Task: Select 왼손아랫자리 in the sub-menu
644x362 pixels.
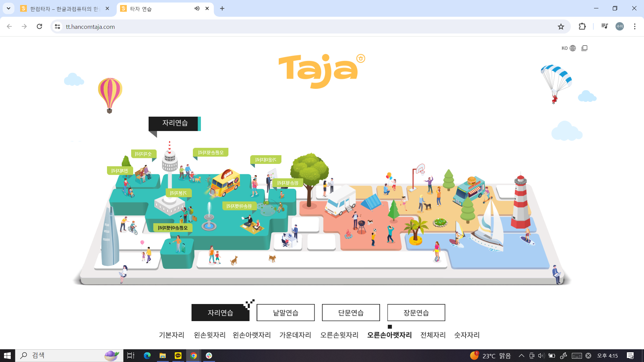Action: (252, 335)
